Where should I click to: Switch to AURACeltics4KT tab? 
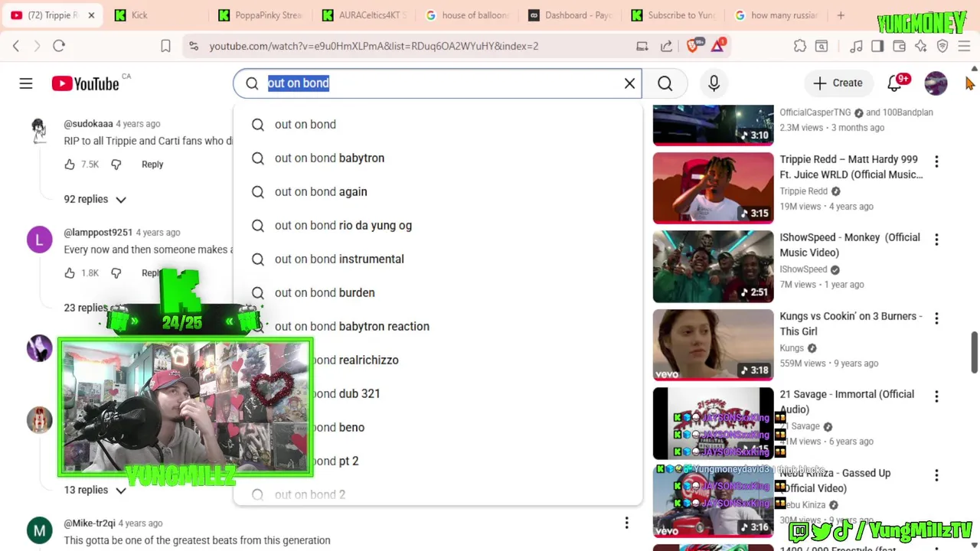pyautogui.click(x=364, y=15)
